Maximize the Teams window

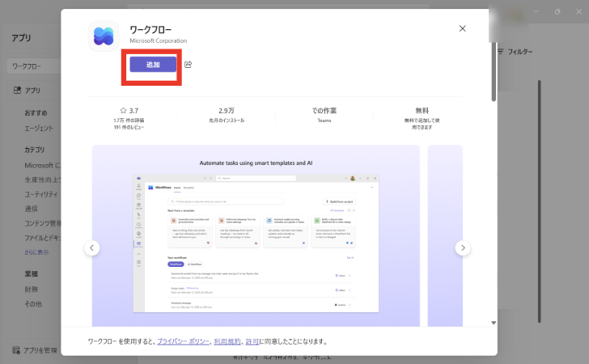557,11
